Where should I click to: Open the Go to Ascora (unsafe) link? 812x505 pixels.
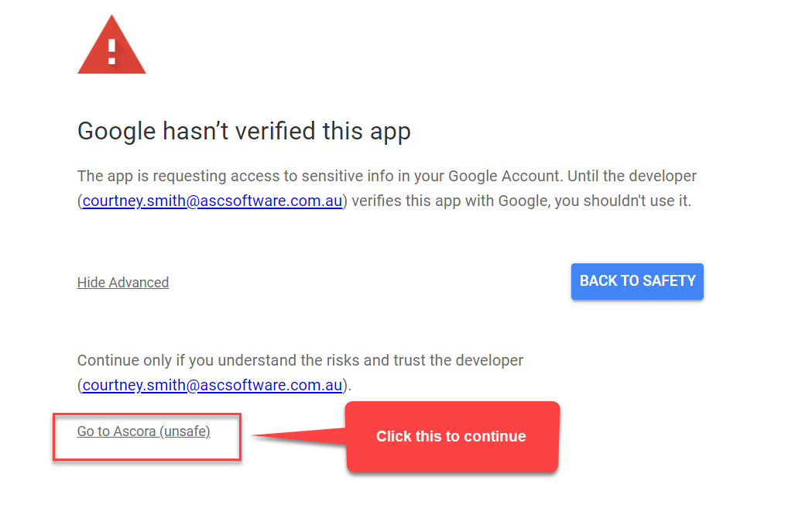(x=143, y=431)
